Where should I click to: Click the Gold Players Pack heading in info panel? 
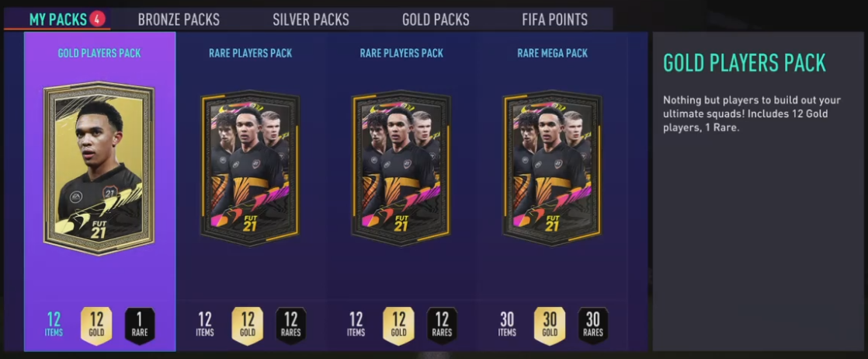pos(745,64)
